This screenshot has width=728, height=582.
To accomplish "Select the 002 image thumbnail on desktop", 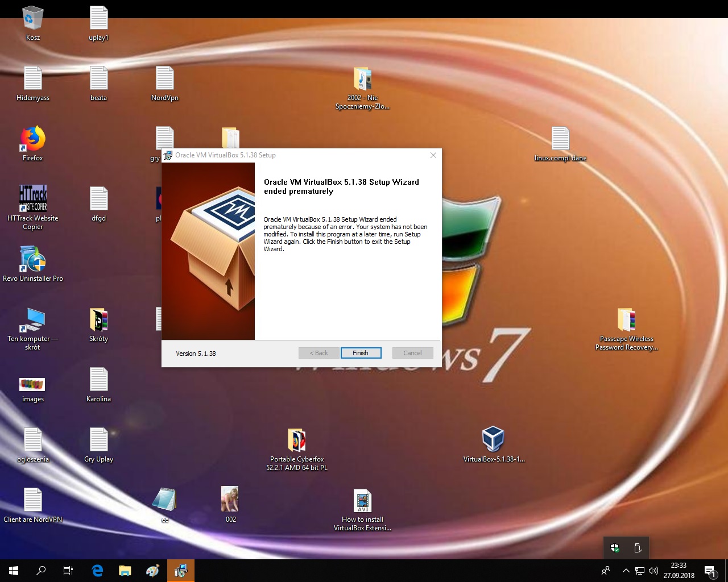I will pyautogui.click(x=230, y=500).
